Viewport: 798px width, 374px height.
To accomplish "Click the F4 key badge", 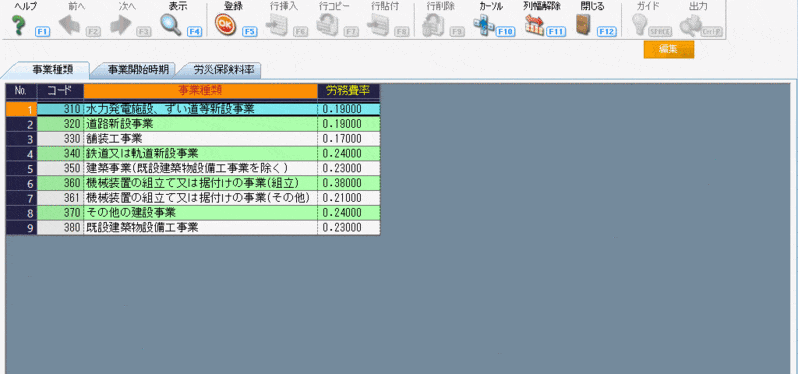I will pos(194,32).
